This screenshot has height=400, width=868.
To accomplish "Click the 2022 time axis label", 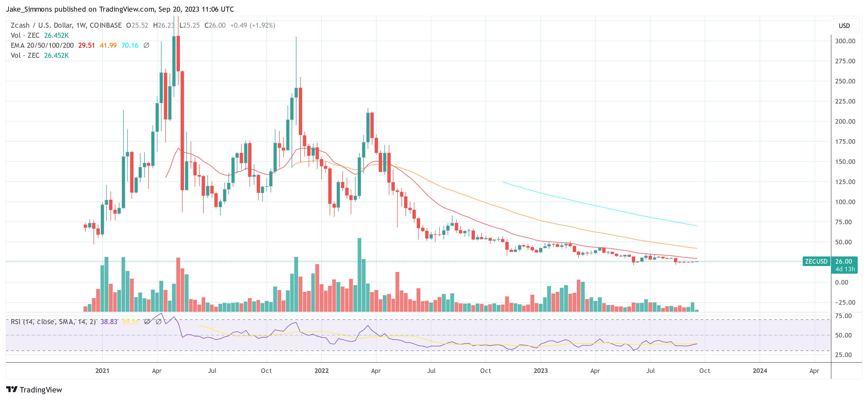I will 322,371.
